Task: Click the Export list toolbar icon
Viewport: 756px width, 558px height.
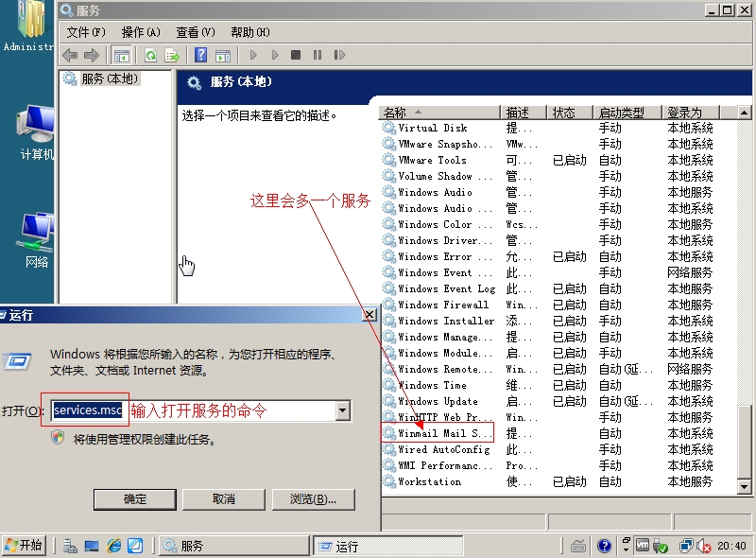Action: coord(172,55)
